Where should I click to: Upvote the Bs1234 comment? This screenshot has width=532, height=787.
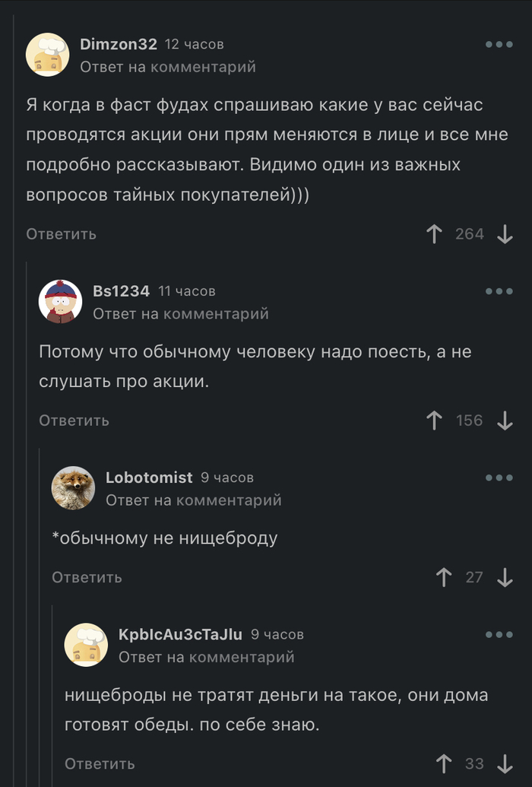coord(435,420)
